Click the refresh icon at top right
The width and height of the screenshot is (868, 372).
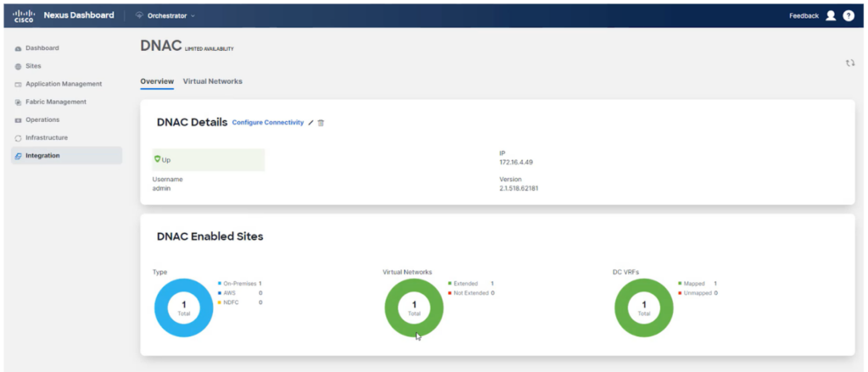849,64
